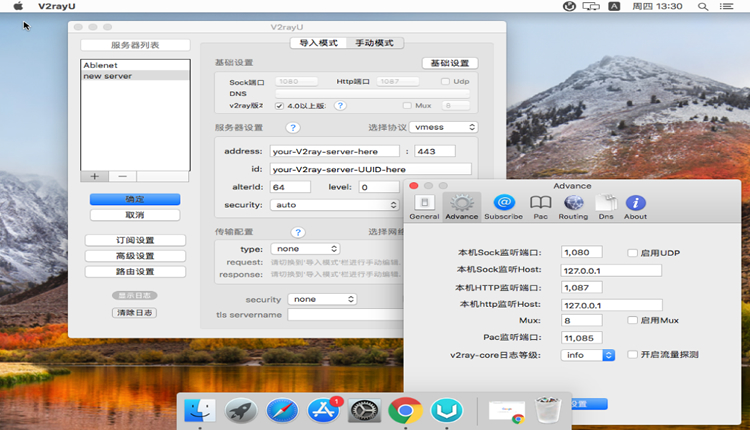Click the 显示日志 button
Screen dimensions: 750x430
click(x=134, y=296)
